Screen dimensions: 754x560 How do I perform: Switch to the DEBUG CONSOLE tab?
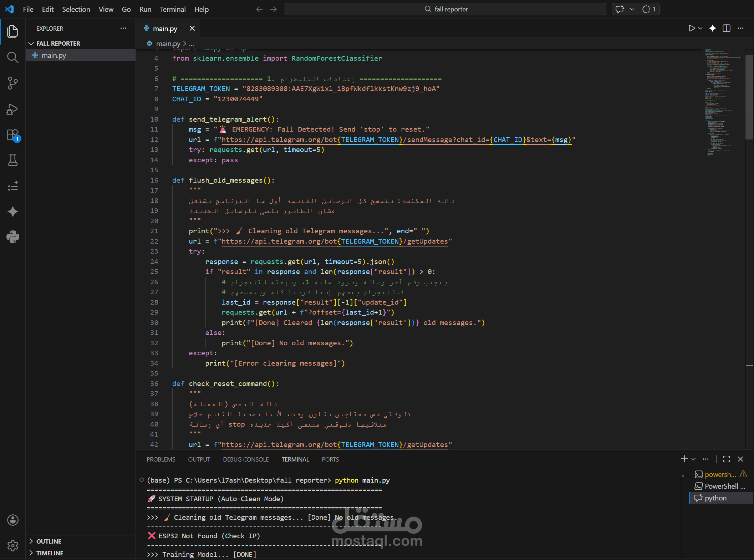click(246, 459)
